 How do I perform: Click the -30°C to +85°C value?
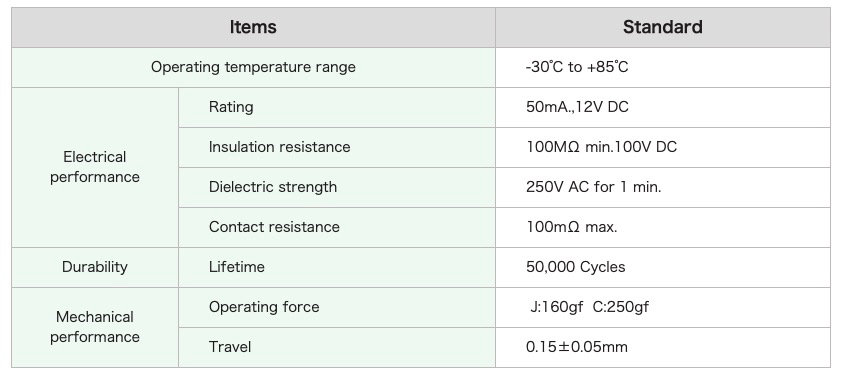point(577,67)
